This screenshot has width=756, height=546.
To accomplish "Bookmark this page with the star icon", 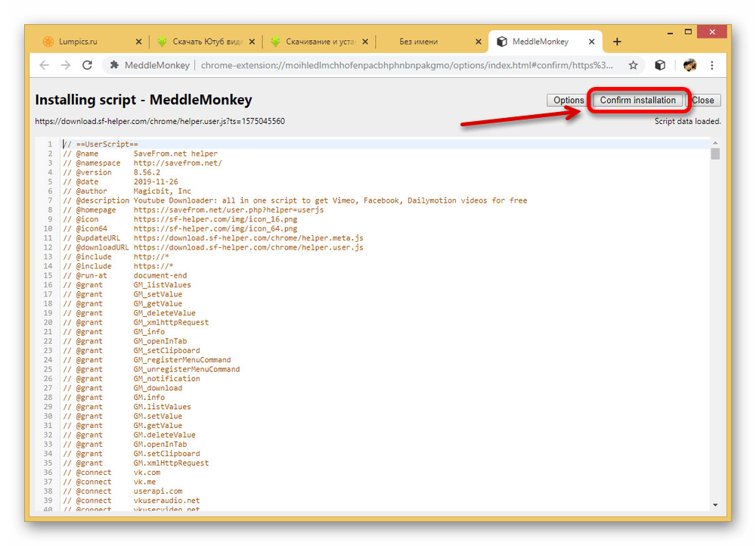I will [x=633, y=65].
